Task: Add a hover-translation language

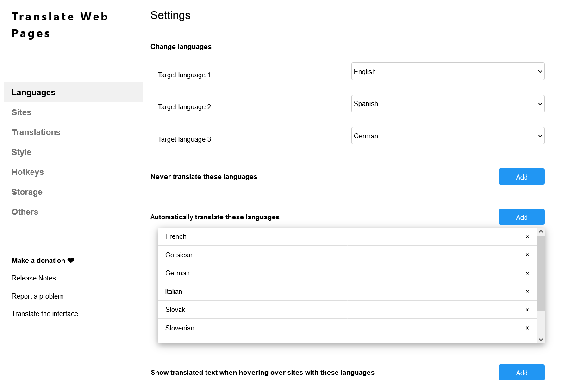Action: pos(522,373)
